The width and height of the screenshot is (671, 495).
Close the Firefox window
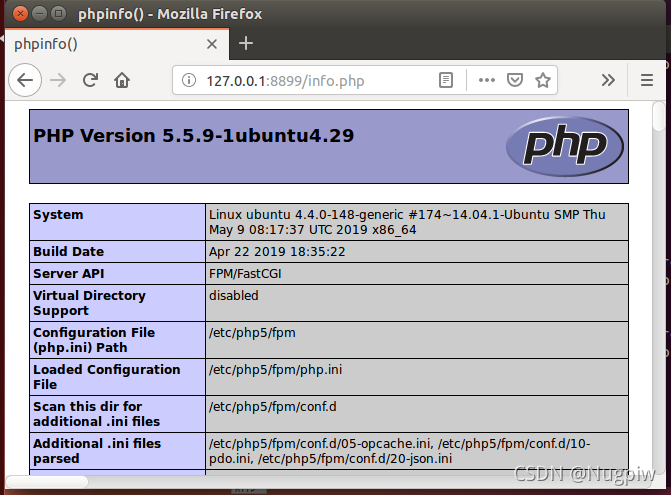(20, 14)
